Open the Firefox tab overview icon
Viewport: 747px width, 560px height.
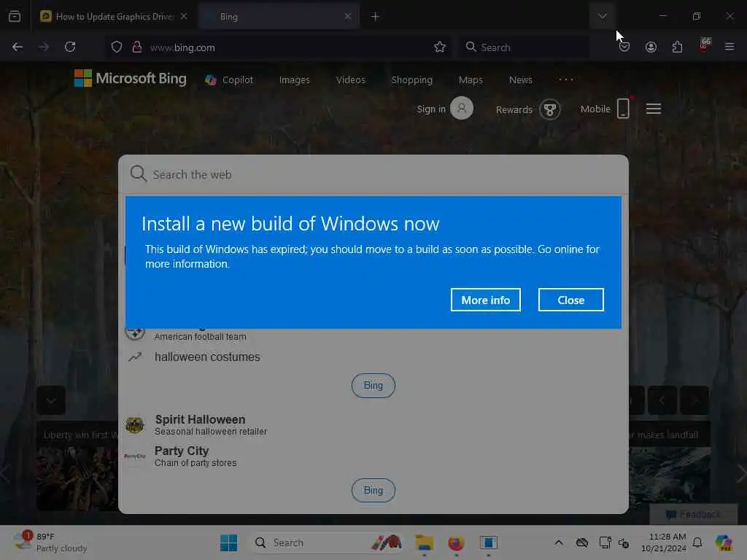[x=15, y=16]
